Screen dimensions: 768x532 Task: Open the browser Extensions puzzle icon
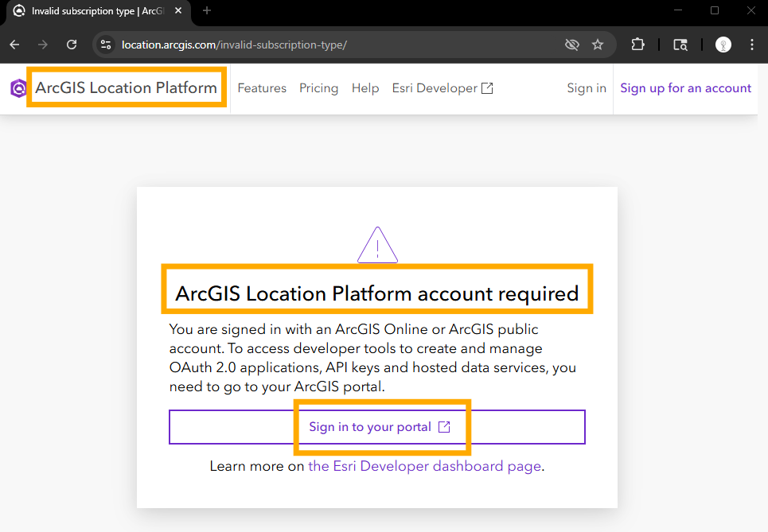637,45
